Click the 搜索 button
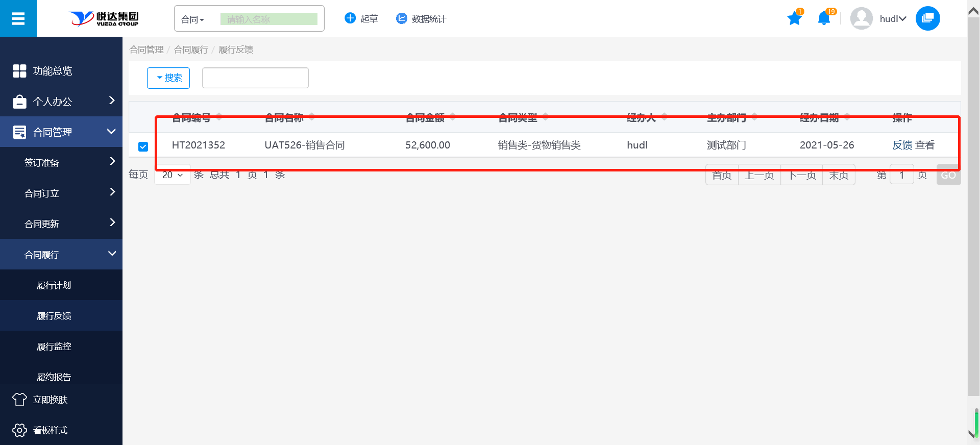 pyautogui.click(x=168, y=78)
